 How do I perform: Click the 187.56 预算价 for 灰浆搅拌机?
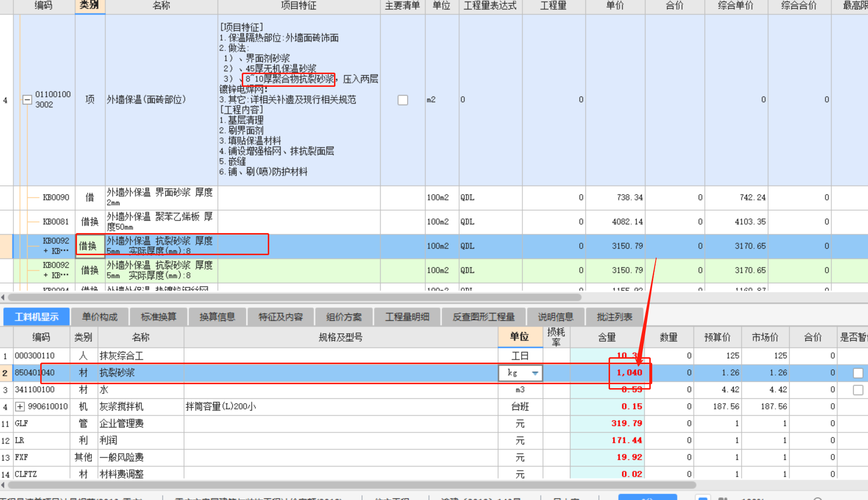[x=717, y=407]
